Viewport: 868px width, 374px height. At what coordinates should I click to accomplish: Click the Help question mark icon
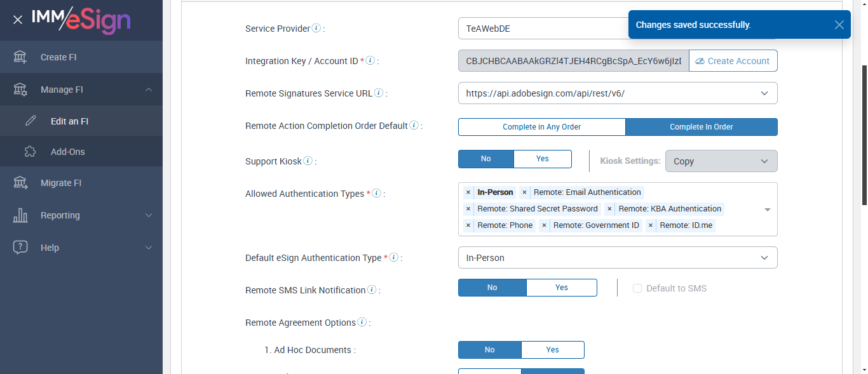click(20, 248)
